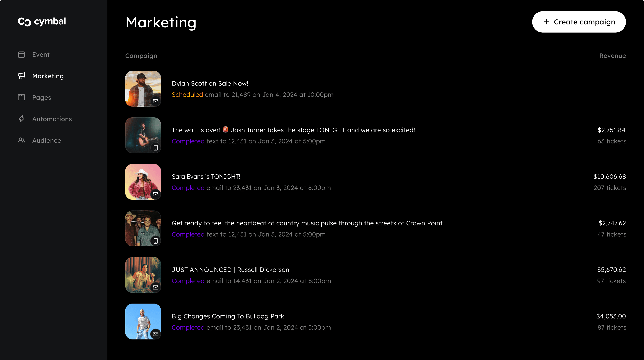Click phone badge on Josh Turner thumbnail
This screenshot has width=644, height=360.
pos(155,148)
